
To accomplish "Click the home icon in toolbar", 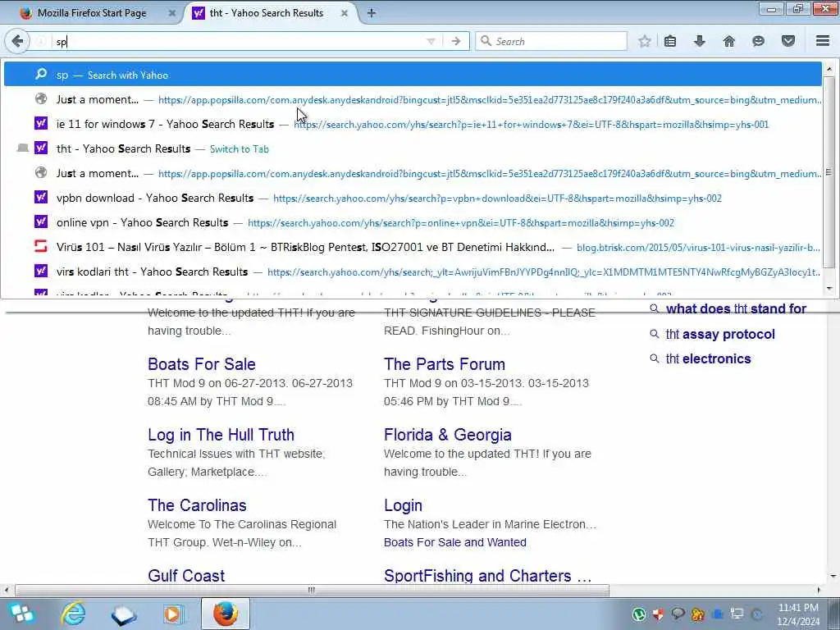I will 728,41.
